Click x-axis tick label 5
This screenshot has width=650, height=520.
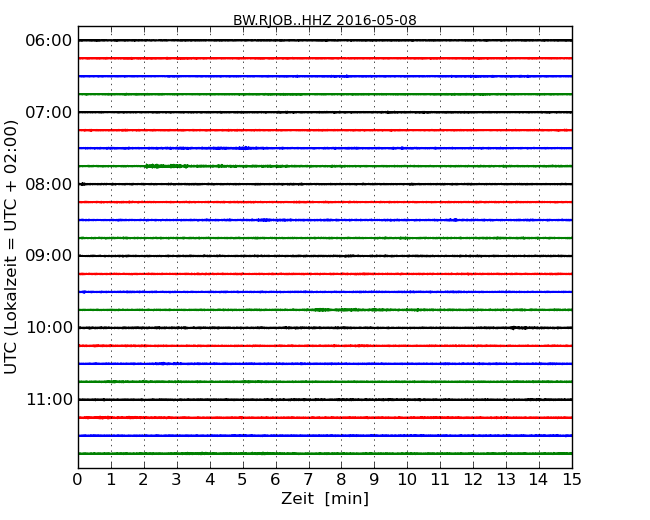pos(243,480)
